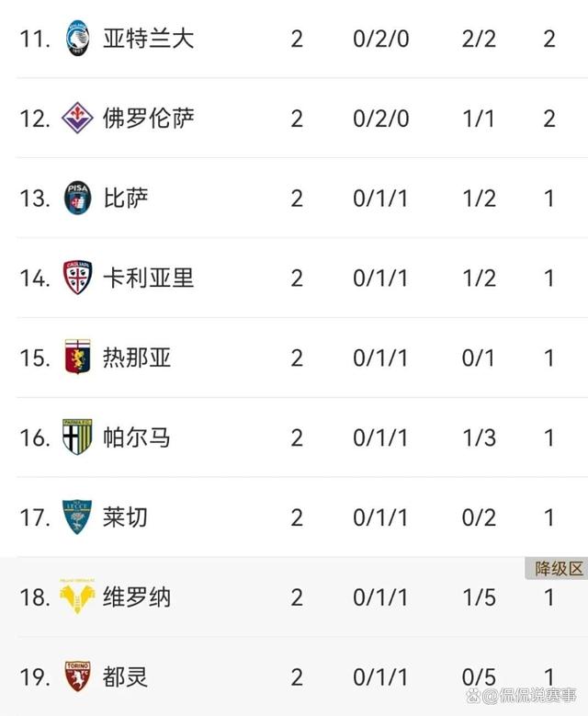588x716 pixels.
Task: Select the 卡利亚里 team name
Action: coord(148,278)
